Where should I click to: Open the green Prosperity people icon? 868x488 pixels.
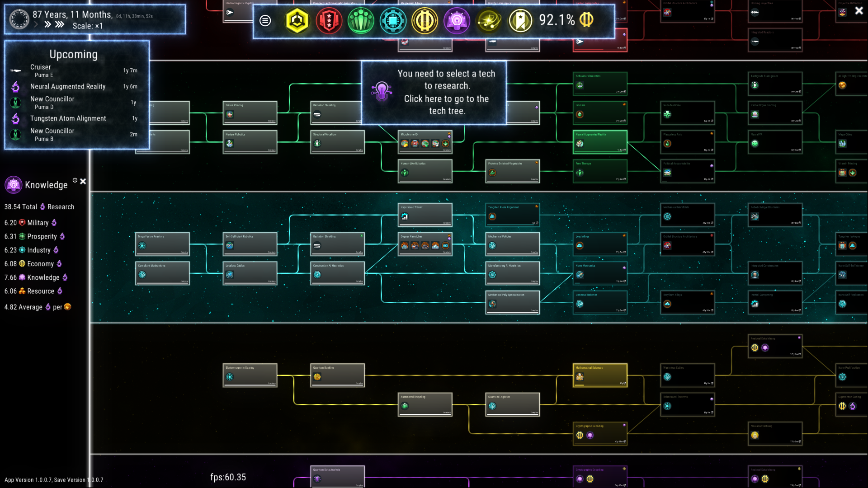[x=361, y=20]
